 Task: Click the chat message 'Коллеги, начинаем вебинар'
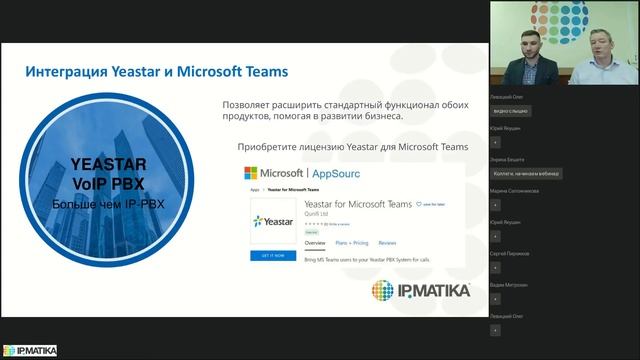(526, 173)
